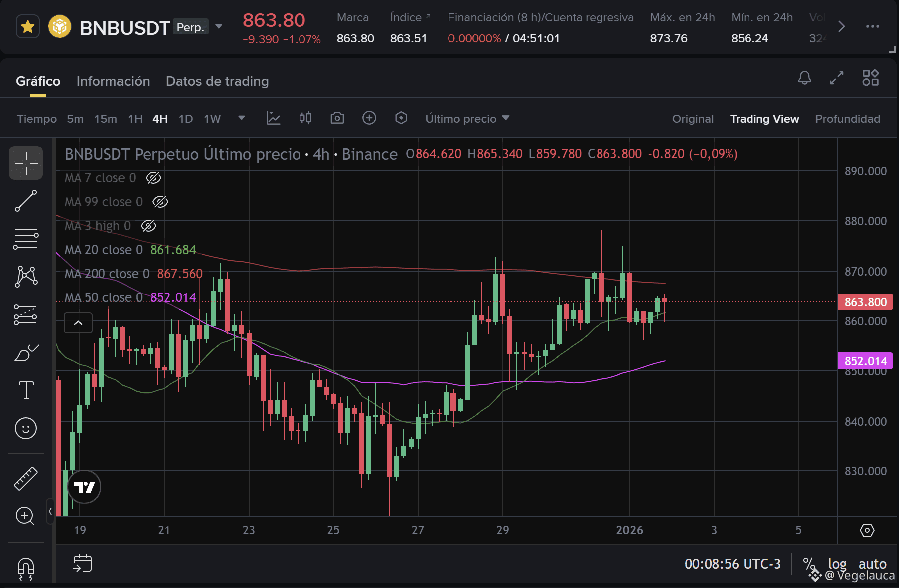This screenshot has height=588, width=899.
Task: Open chart settings hexagon icon
Action: click(401, 118)
